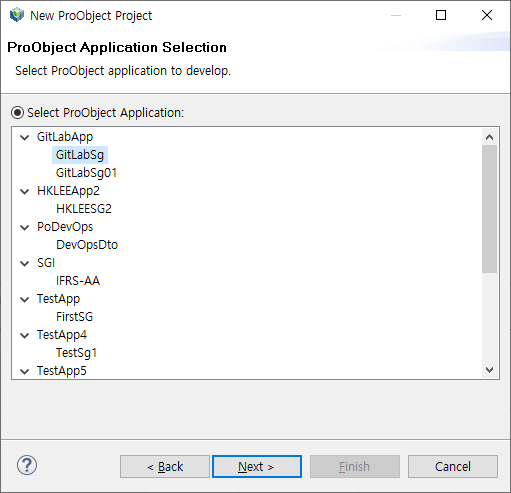Select the TestApp5 application label
The image size is (511, 493).
point(62,371)
